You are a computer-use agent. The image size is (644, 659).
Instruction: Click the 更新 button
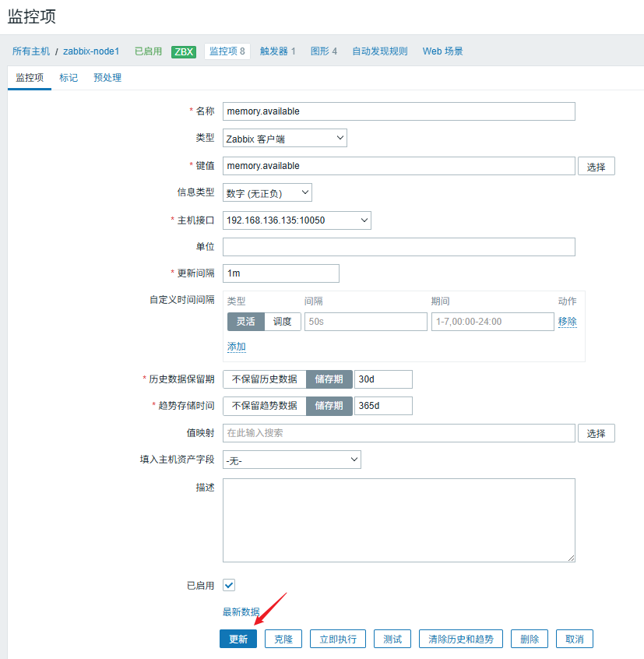238,639
